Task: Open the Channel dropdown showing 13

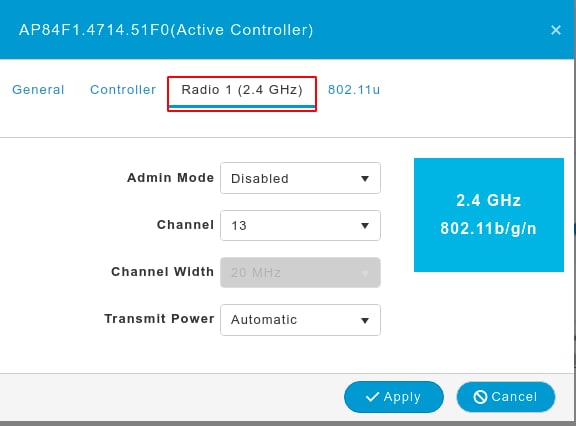Action: coord(300,225)
